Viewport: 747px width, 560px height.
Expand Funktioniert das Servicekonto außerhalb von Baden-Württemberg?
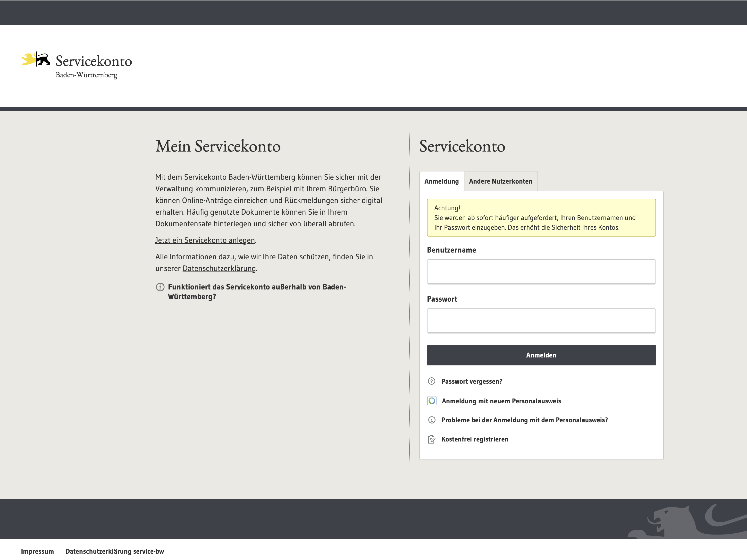pos(257,292)
